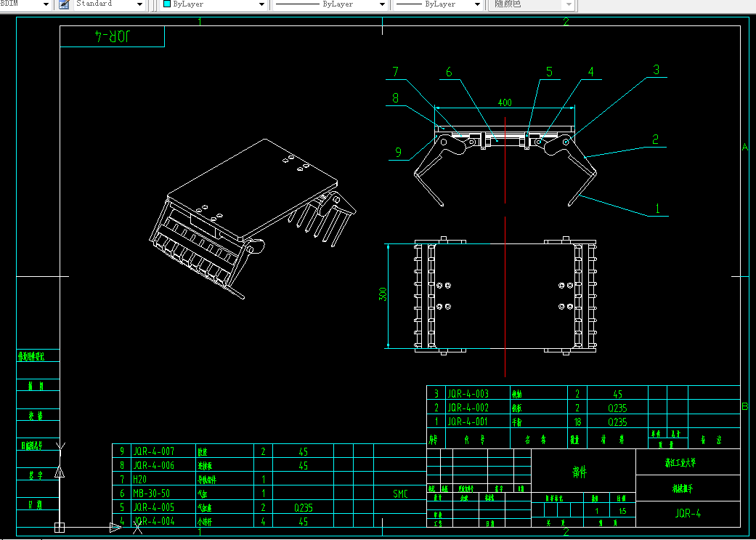Select the isometric 3D gripper view

(252, 219)
